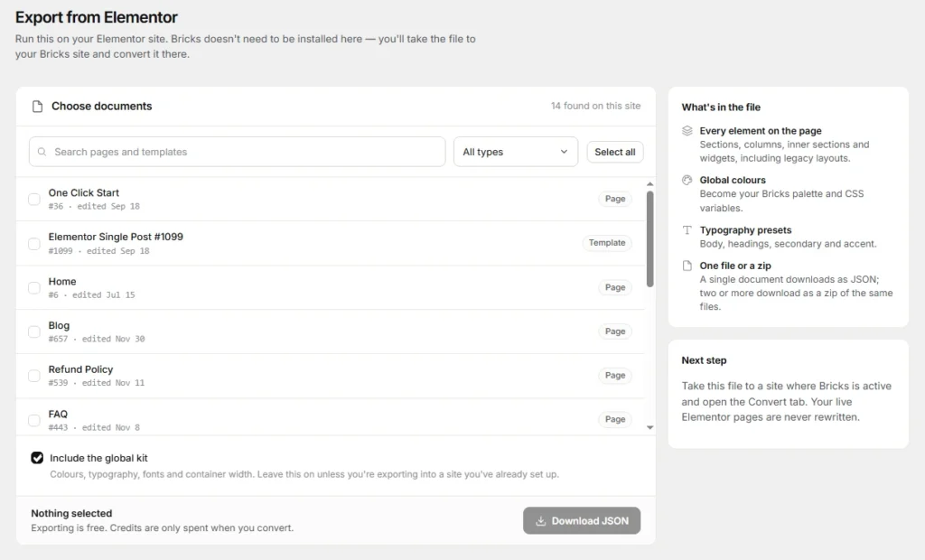Image resolution: width=925 pixels, height=560 pixels.
Task: Click the T icon beside Typography presets
Action: (687, 230)
